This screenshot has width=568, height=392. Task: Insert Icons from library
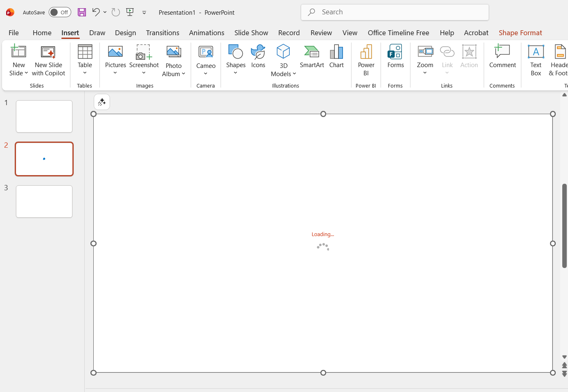click(258, 56)
